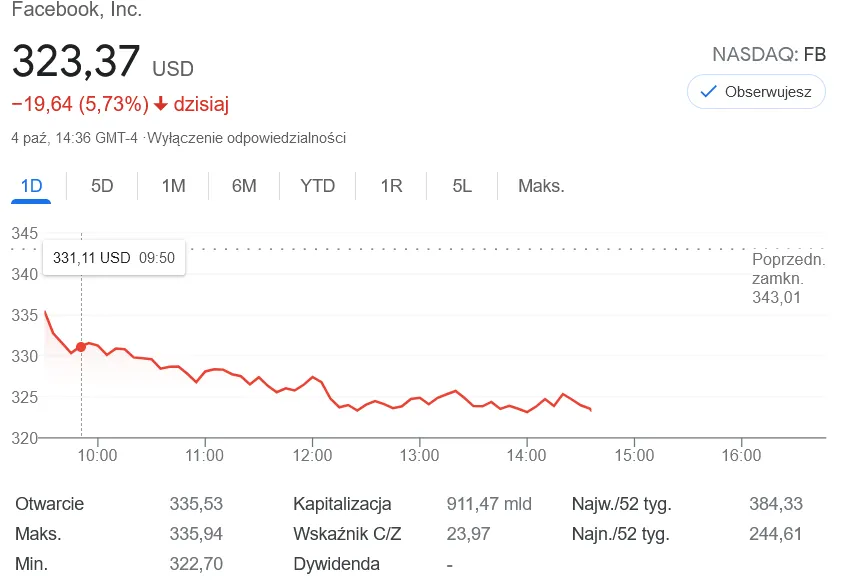Click the NASDAQ: FB ticker label
The width and height of the screenshot is (855, 588).
pyautogui.click(x=769, y=55)
